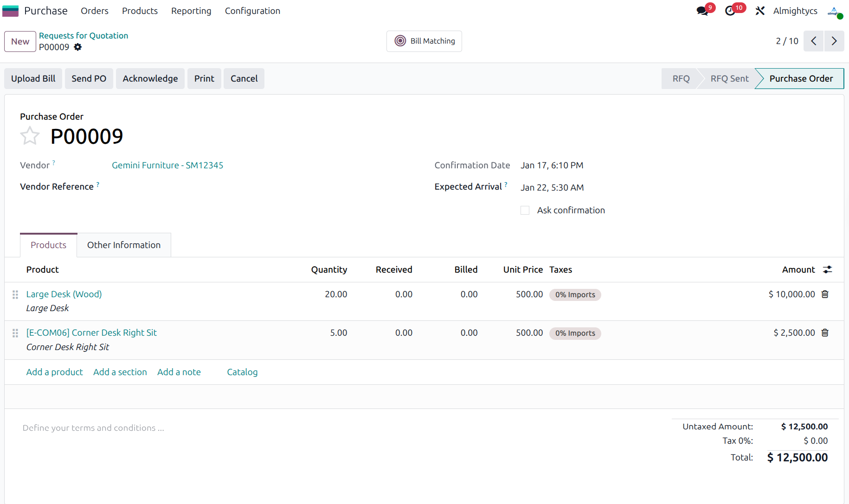This screenshot has width=849, height=504.
Task: Select the RFQ Sent status stage
Action: tap(729, 78)
